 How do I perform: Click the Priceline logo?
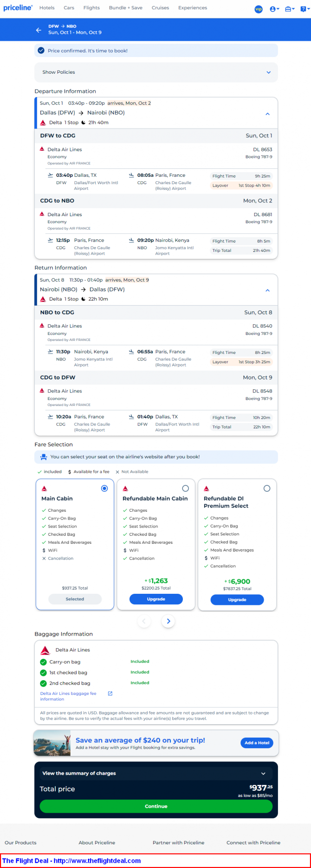pyautogui.click(x=18, y=8)
